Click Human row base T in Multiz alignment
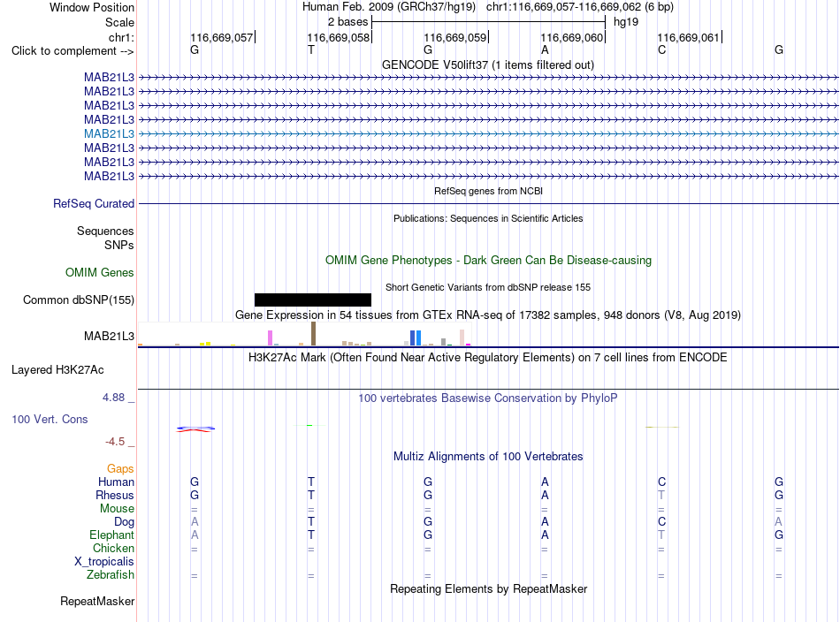This screenshot has width=840, height=622. pos(311,482)
